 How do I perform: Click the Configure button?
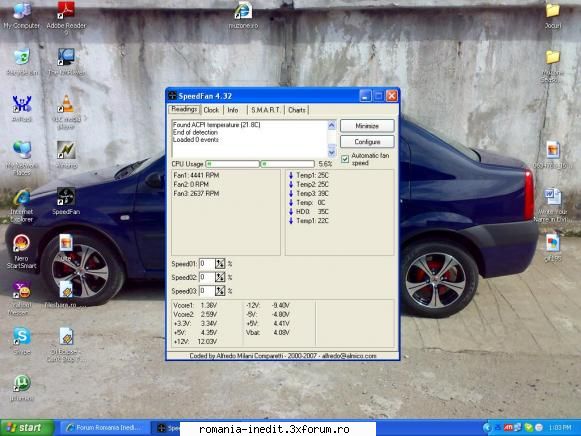click(367, 142)
